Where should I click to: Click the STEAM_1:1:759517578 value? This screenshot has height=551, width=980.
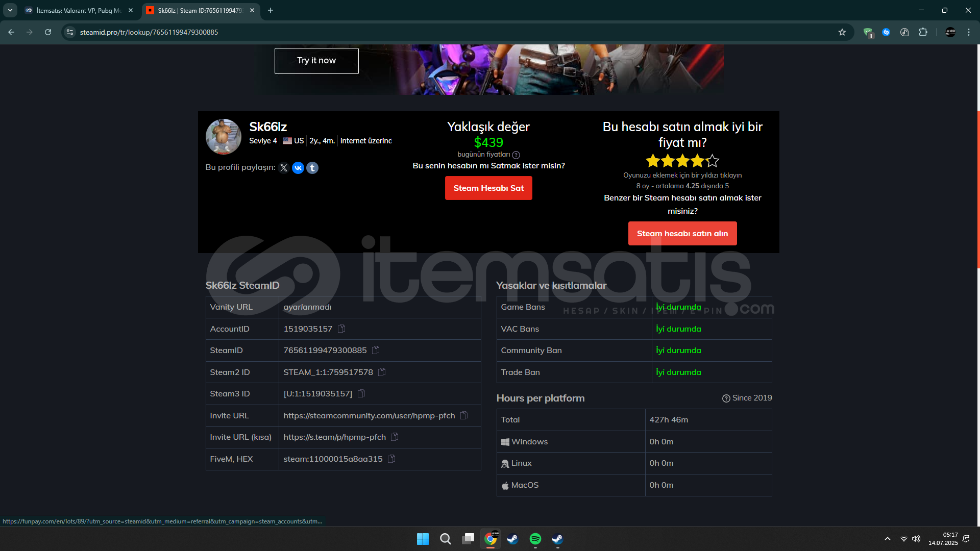click(328, 372)
